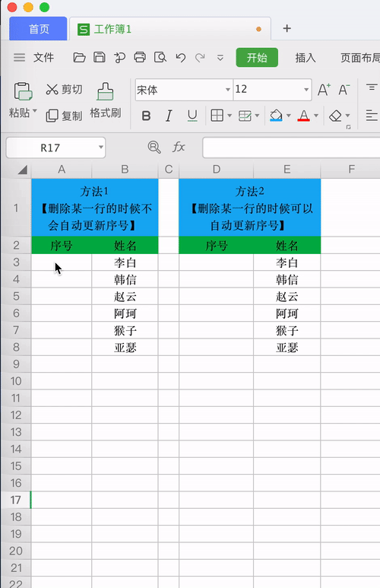
Task: Click the fx insert function icon
Action: coord(179,147)
